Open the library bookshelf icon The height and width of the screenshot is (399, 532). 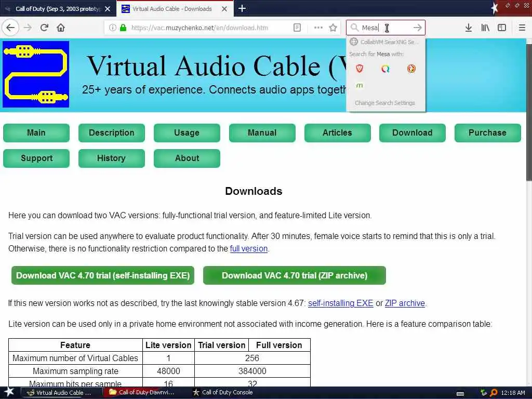pos(485,28)
